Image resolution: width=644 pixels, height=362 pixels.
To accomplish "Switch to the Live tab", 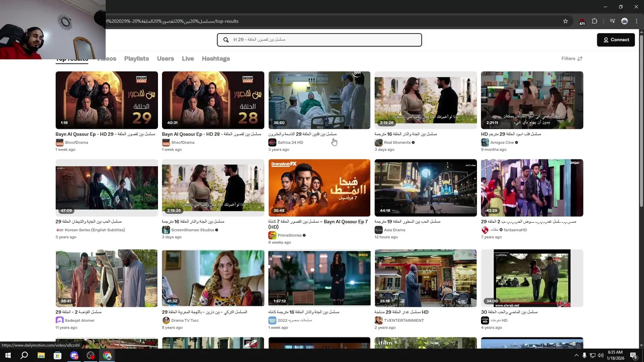I will (x=188, y=58).
